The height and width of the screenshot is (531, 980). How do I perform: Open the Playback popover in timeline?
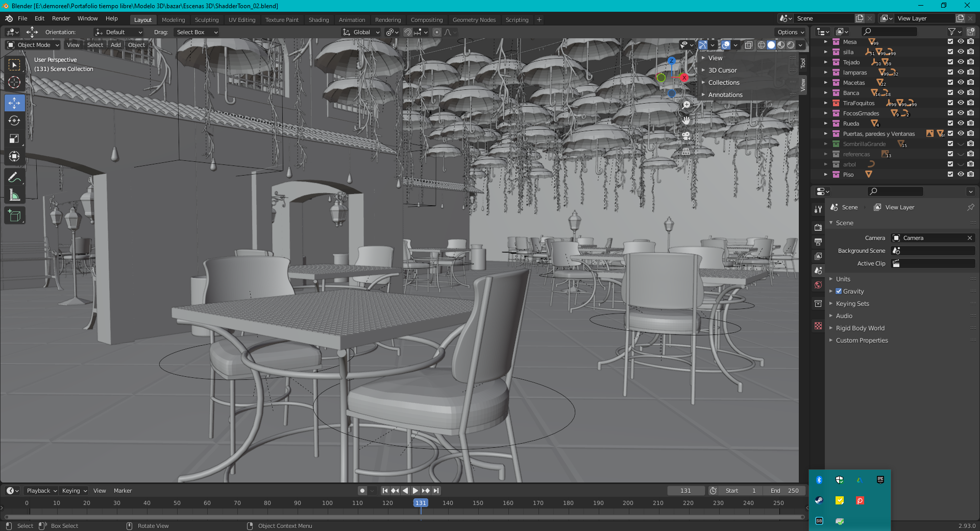tap(41, 491)
